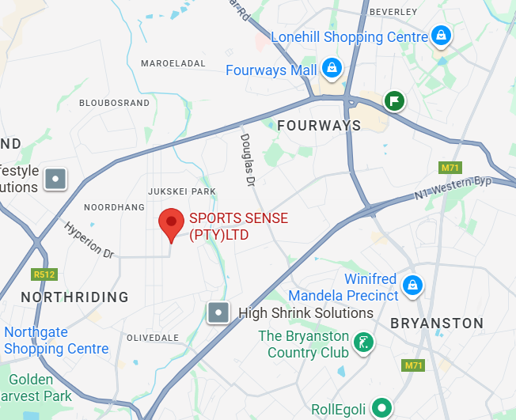Click the grey square marker beside 'festyle utions'
Screen dimensions: 516x420
click(x=55, y=179)
